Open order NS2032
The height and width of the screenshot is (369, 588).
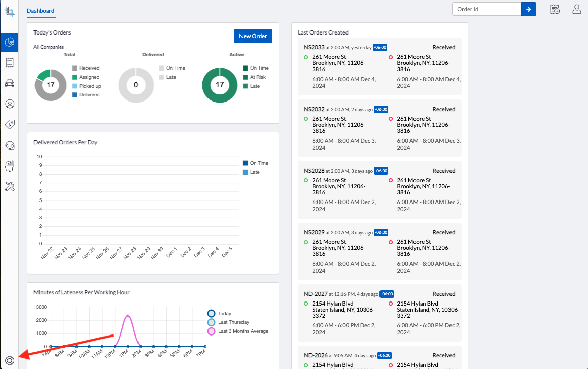[314, 109]
